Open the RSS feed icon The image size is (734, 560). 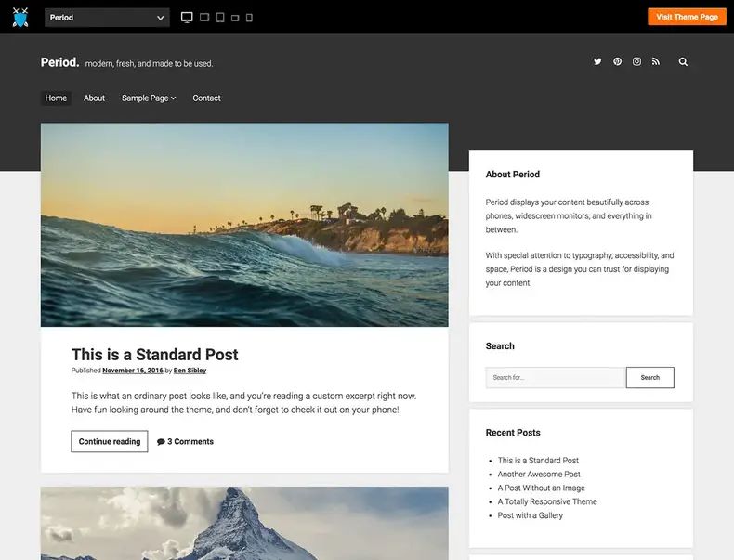point(656,61)
